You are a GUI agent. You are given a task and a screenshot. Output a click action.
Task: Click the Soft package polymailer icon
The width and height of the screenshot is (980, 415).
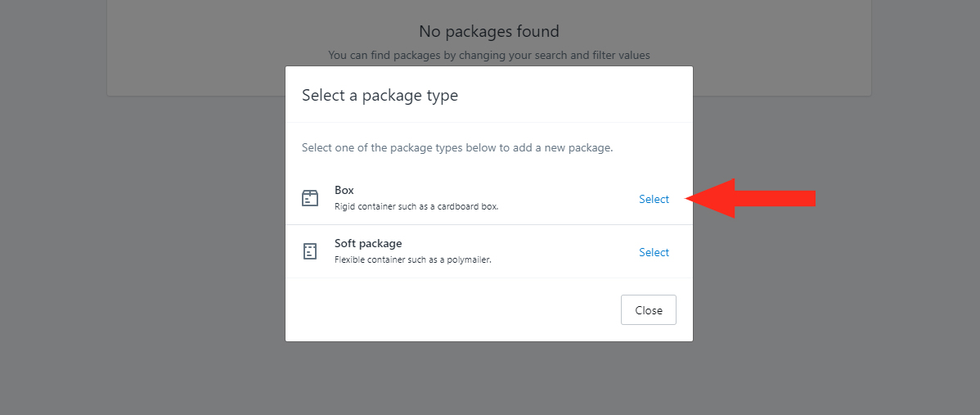click(x=310, y=251)
